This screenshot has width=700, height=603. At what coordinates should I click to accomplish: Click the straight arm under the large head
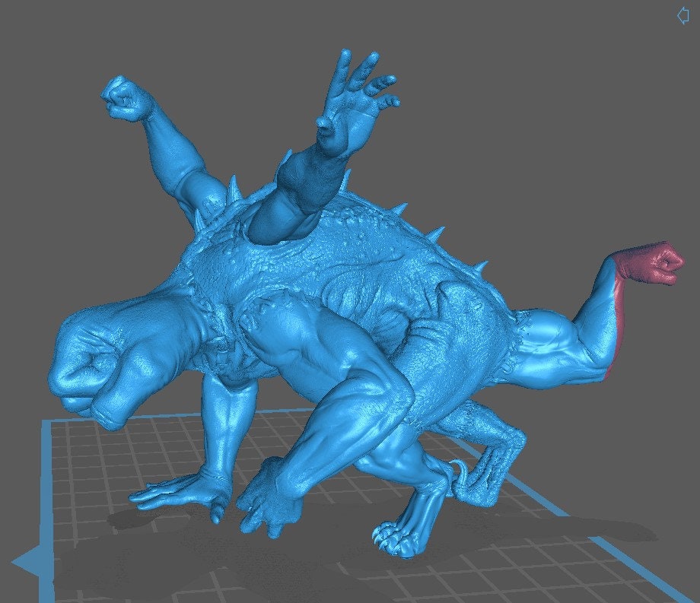click(227, 426)
